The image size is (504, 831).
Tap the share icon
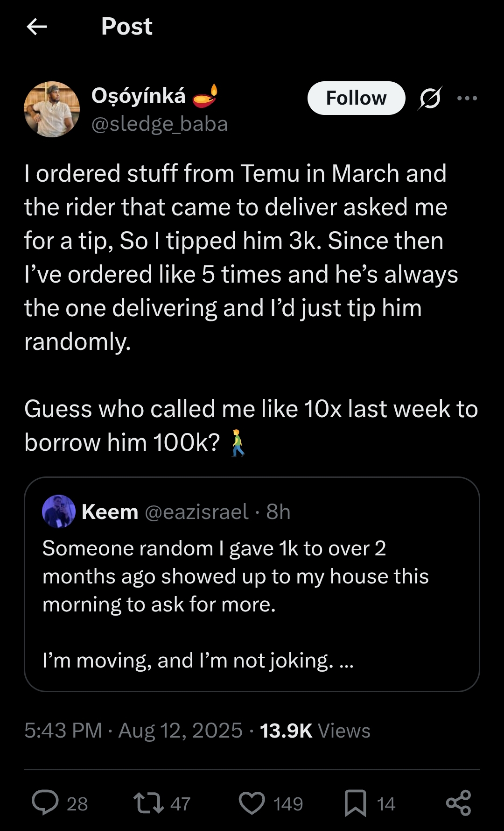pyautogui.click(x=459, y=803)
